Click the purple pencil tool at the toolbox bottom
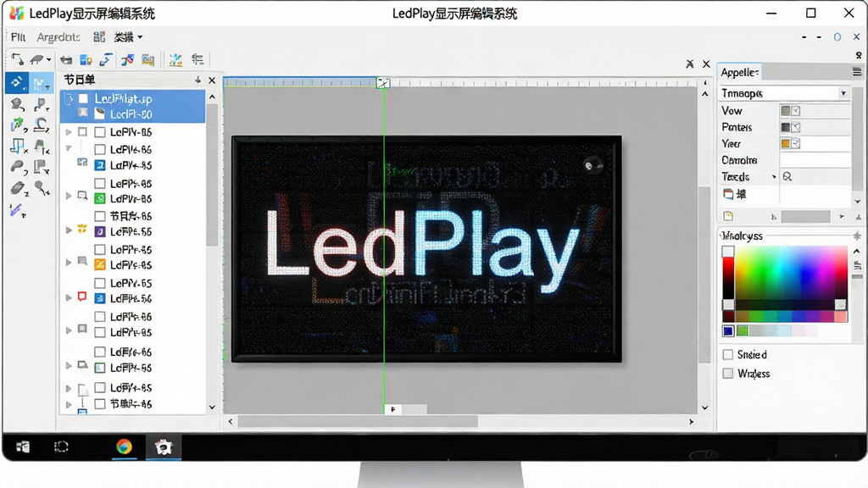This screenshot has height=488, width=868. pyautogui.click(x=17, y=210)
